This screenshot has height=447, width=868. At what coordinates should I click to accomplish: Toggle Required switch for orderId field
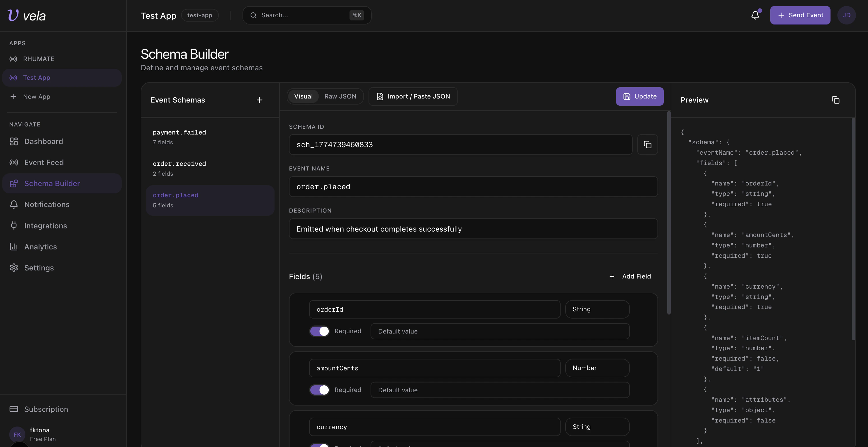[x=319, y=331]
